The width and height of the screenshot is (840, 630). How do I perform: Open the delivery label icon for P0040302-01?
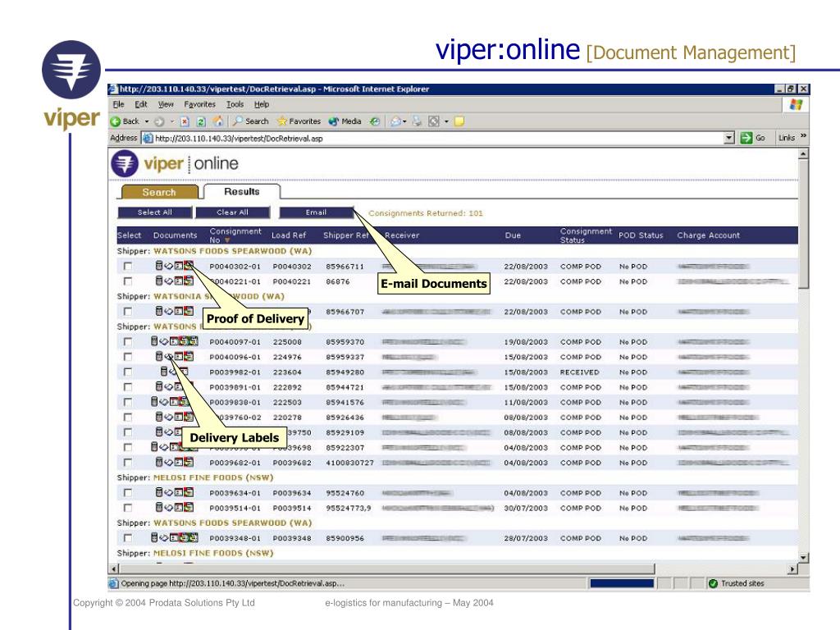click(x=169, y=266)
